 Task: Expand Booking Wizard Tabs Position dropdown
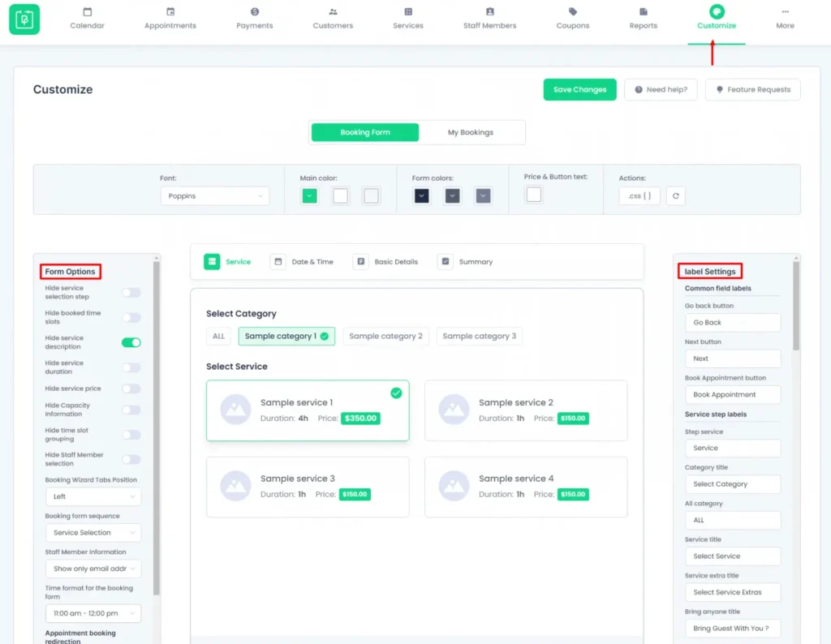pyautogui.click(x=93, y=496)
